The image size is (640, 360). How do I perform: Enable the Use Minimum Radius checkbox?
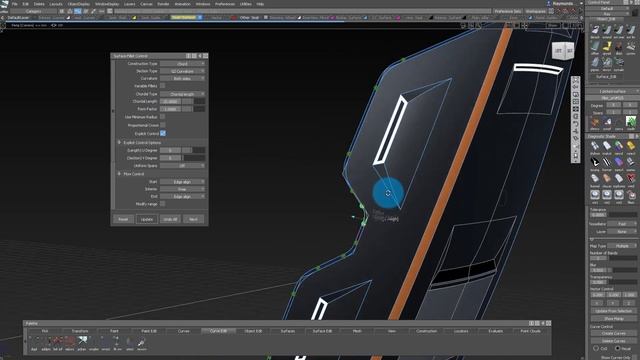[162, 117]
